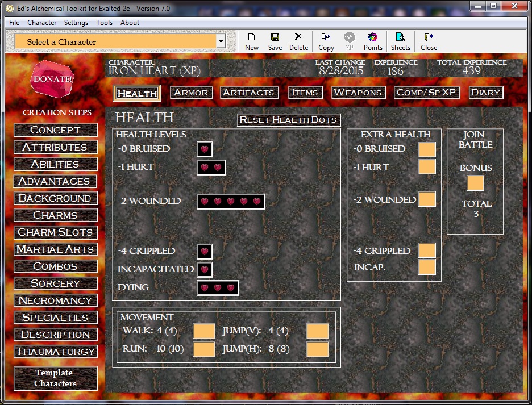Click Extra Health Incap. field
This screenshot has width=532, height=405.
(427, 267)
